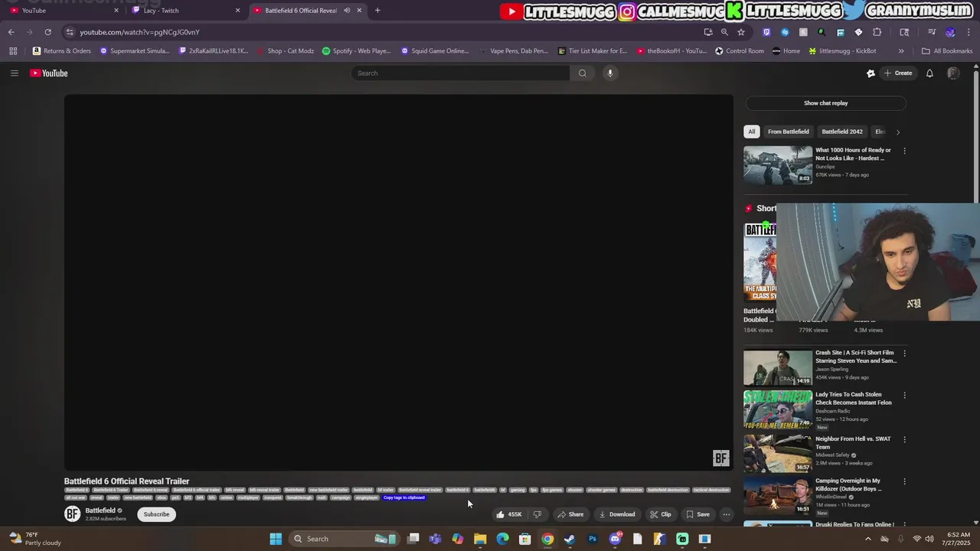Image resolution: width=980 pixels, height=551 pixels.
Task: Open the 'littlesmugg - KickBot' bookmark
Action: click(x=842, y=51)
